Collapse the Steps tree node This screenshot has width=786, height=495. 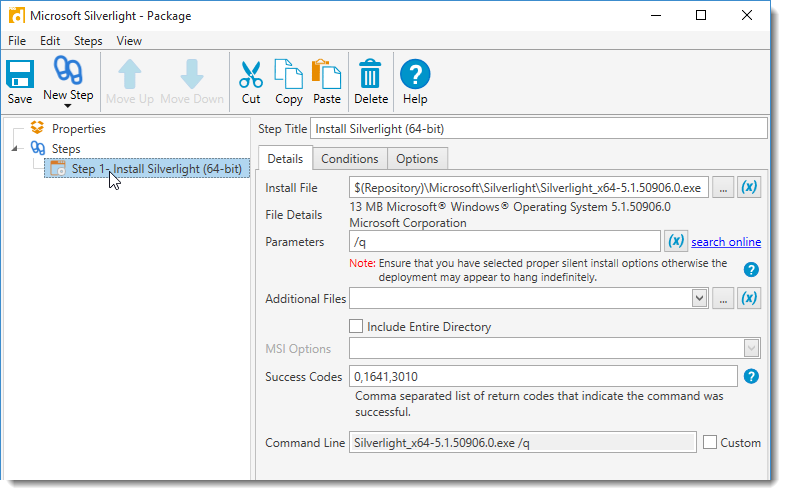pos(15,149)
